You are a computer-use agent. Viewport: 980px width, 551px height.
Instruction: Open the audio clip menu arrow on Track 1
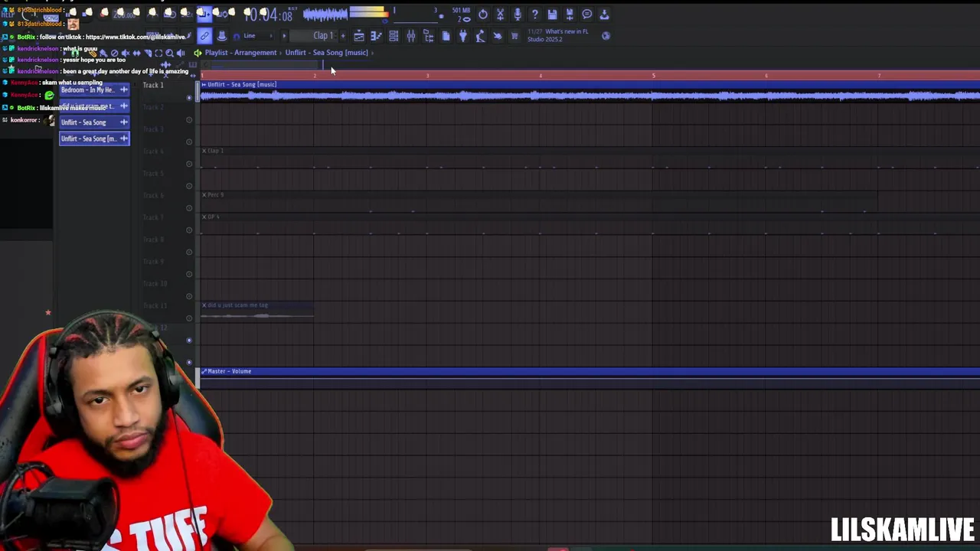[x=204, y=84]
